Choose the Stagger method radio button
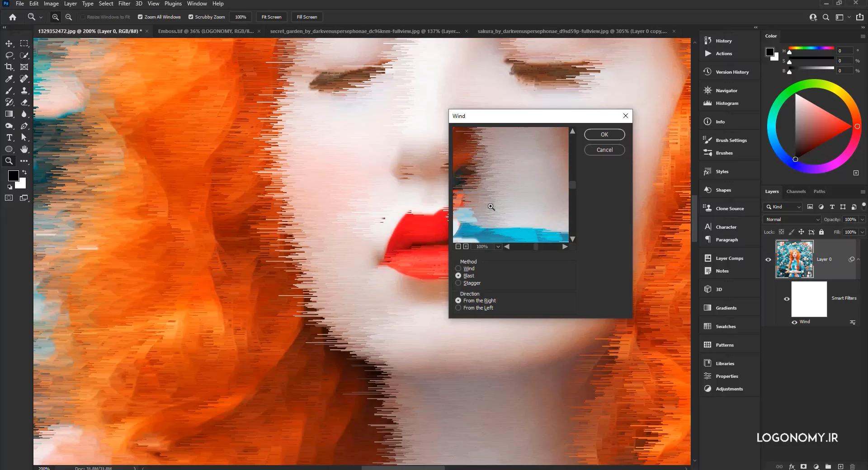The image size is (868, 470). (x=458, y=283)
